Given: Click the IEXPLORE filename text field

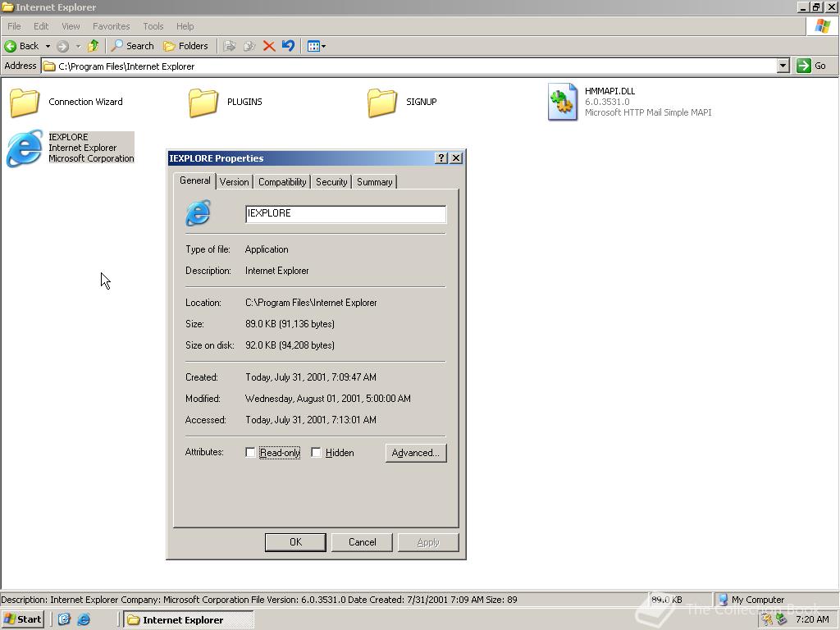Looking at the screenshot, I should pos(345,213).
